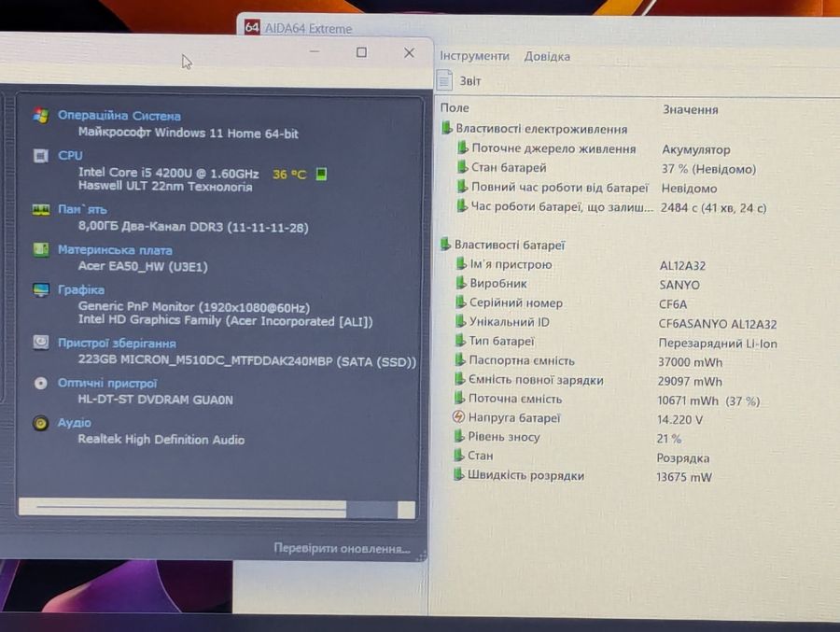Click the hard drive storage icon
Image resolution: width=840 pixels, height=632 pixels.
[41, 342]
